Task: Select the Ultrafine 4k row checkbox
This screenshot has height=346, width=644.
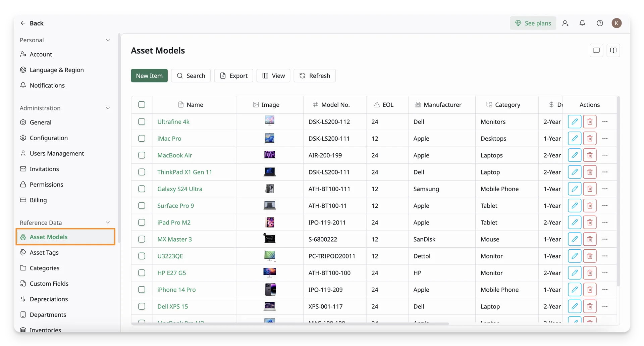Action: click(x=142, y=121)
